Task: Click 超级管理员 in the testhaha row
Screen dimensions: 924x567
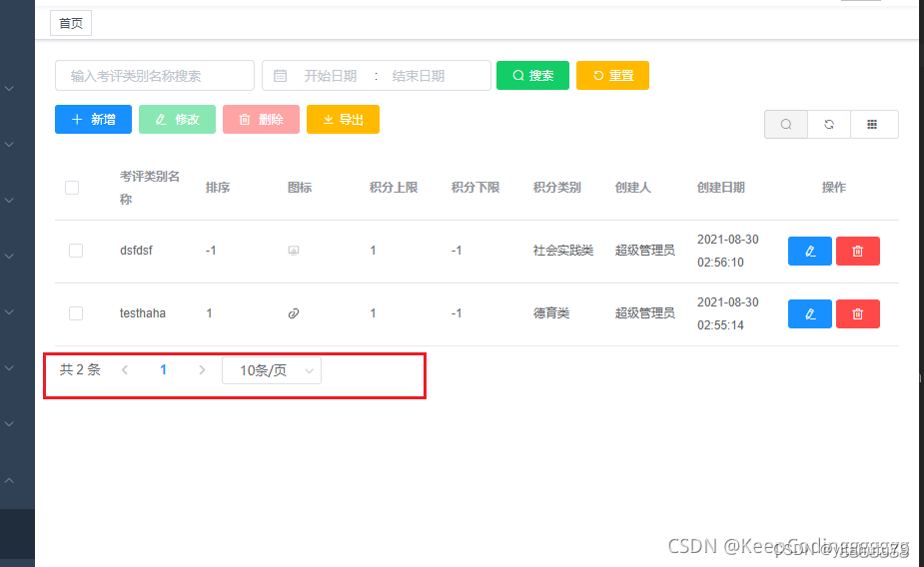Action: (x=645, y=313)
